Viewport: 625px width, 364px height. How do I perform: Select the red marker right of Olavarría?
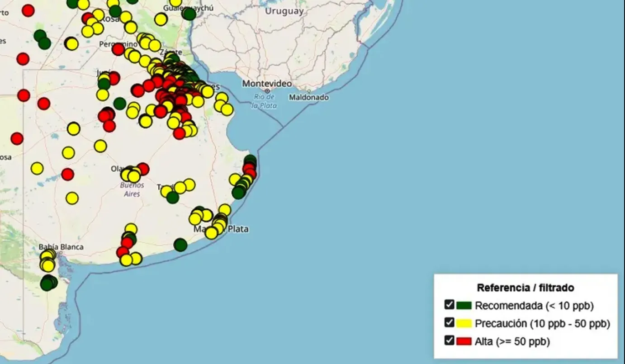pyautogui.click(x=143, y=169)
